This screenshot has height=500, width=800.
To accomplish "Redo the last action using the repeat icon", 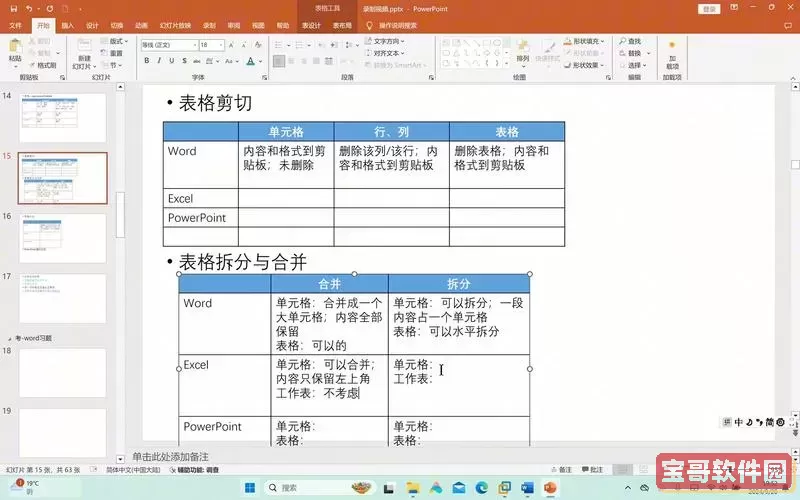I will tap(49, 9).
